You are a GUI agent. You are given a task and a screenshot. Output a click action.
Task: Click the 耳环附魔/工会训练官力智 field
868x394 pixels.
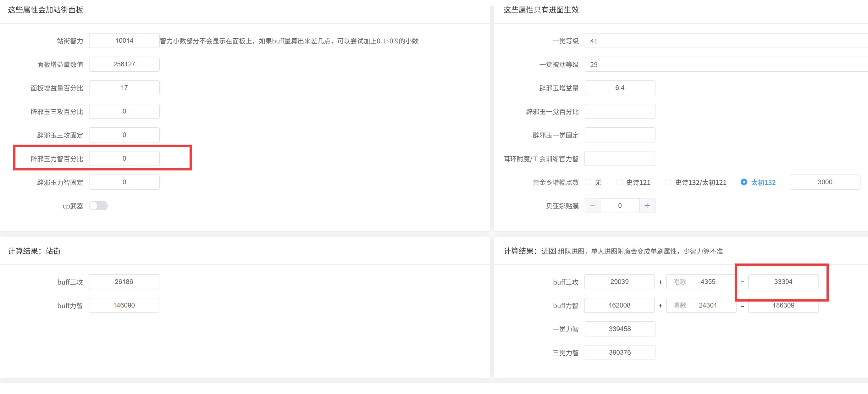coord(620,158)
